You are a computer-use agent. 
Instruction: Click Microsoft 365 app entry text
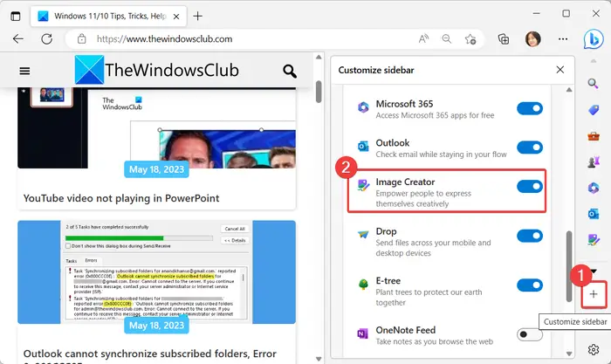(435, 109)
